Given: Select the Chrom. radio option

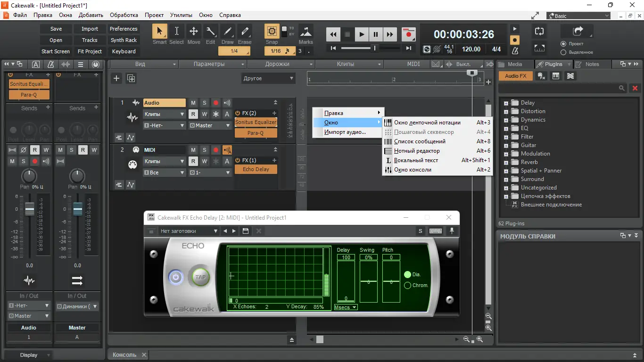Looking at the screenshot, I should coord(408,285).
